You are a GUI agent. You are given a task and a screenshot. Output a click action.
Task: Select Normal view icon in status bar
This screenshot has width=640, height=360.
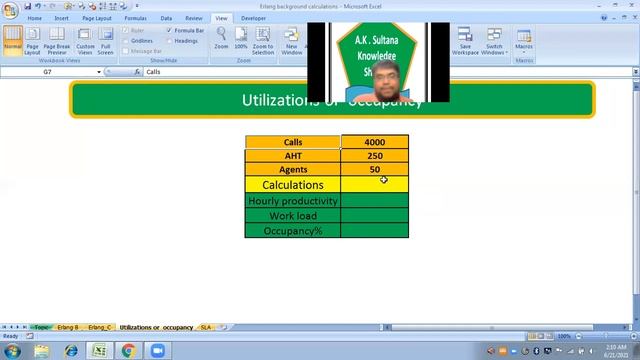click(x=532, y=336)
